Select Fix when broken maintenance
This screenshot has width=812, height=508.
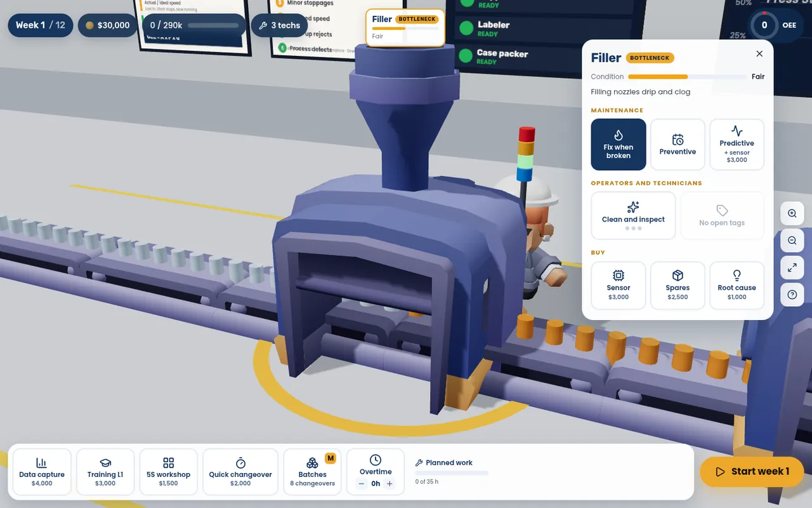tap(619, 145)
